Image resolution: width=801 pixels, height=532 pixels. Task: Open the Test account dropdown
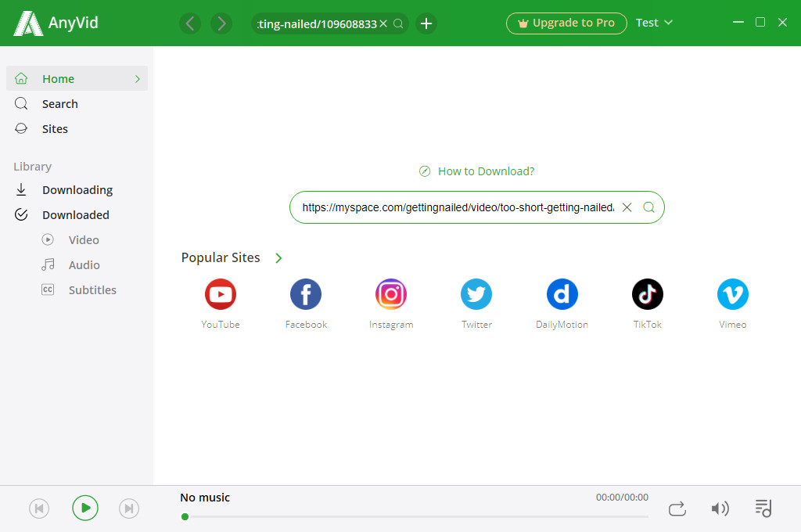[654, 23]
